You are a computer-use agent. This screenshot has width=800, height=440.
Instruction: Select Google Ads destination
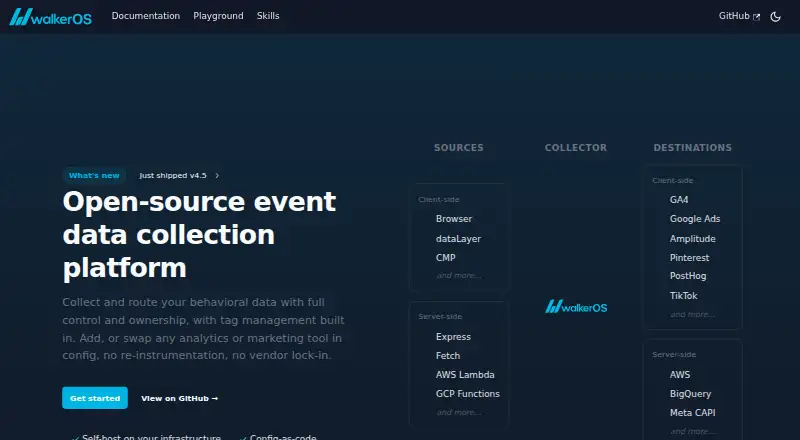pyautogui.click(x=695, y=218)
